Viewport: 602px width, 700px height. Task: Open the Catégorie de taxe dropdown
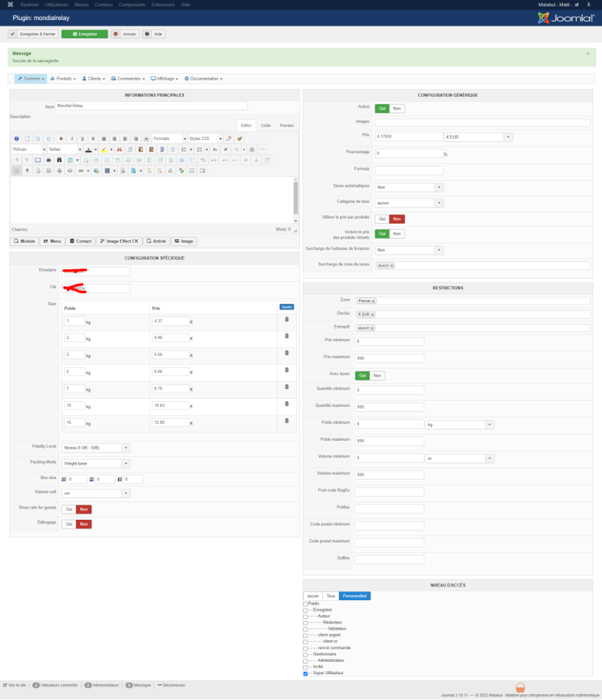click(x=409, y=203)
